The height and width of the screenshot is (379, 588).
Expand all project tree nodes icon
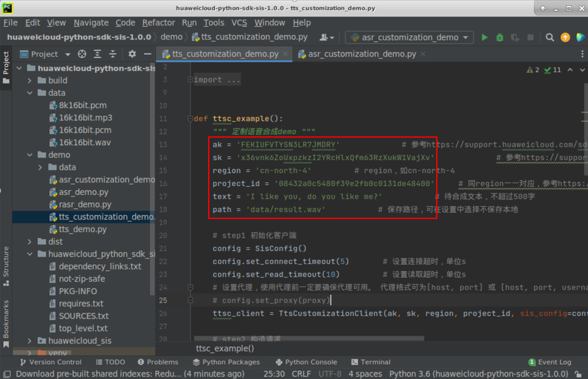(x=97, y=54)
